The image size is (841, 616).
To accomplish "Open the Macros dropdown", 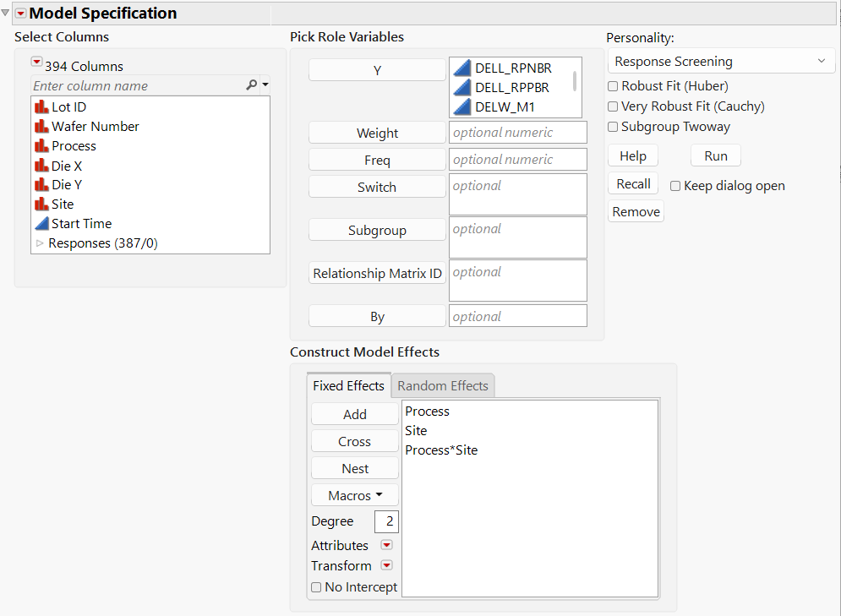I will pos(354,494).
